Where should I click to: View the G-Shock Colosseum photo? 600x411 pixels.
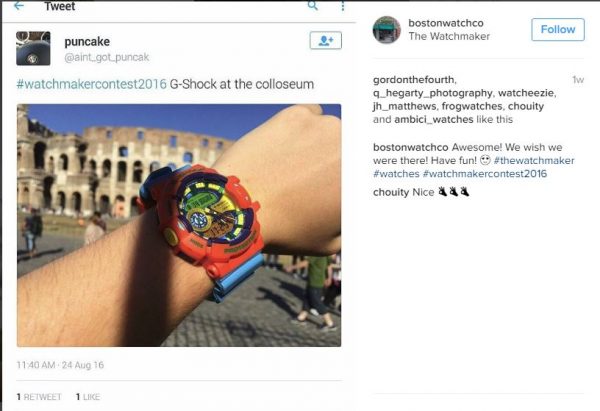(179, 225)
